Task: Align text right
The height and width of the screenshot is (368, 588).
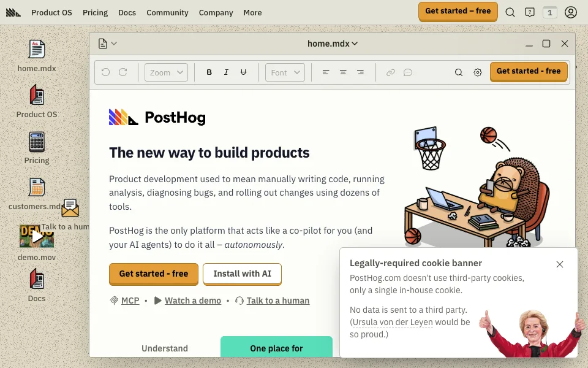Action: [360, 72]
